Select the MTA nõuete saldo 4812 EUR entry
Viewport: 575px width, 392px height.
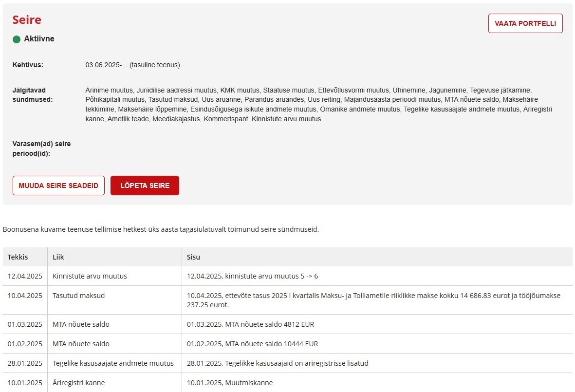pyautogui.click(x=254, y=324)
